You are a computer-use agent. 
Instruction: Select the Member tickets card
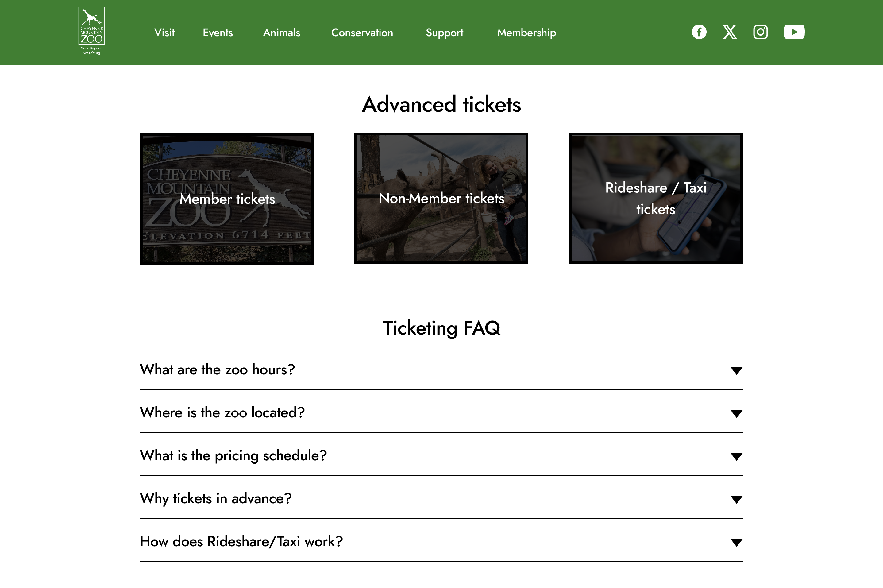tap(227, 199)
